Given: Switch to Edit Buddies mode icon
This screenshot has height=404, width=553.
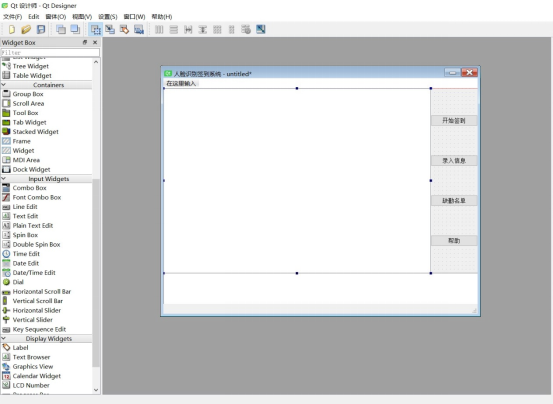Looking at the screenshot, I should pos(124,29).
